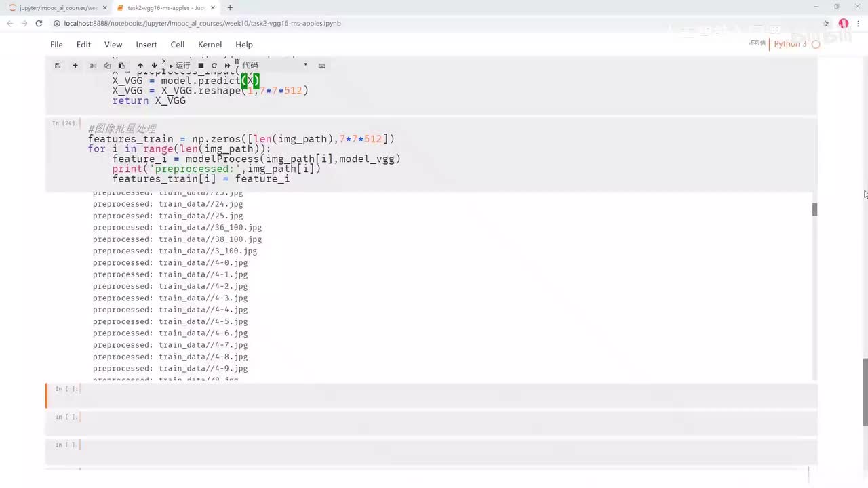This screenshot has height=488, width=868.
Task: Click the X_VGG = model.predict(X) line
Action: tap(186, 81)
